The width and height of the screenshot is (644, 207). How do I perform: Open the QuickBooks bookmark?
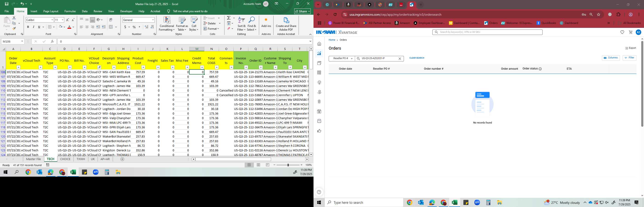546,23
